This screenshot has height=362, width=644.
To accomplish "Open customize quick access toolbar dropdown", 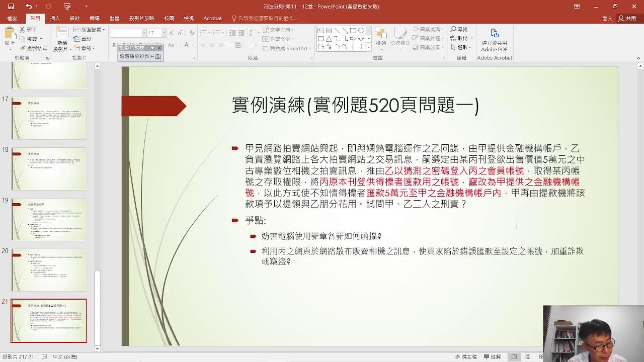I will coord(86,7).
